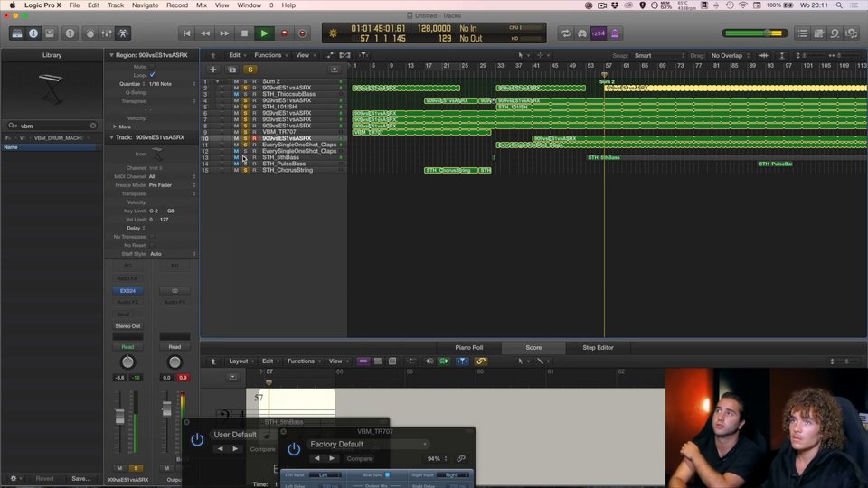Viewport: 868px width, 488px height.
Task: Expand the Sum 2 track stack triangle
Action: coord(217,81)
